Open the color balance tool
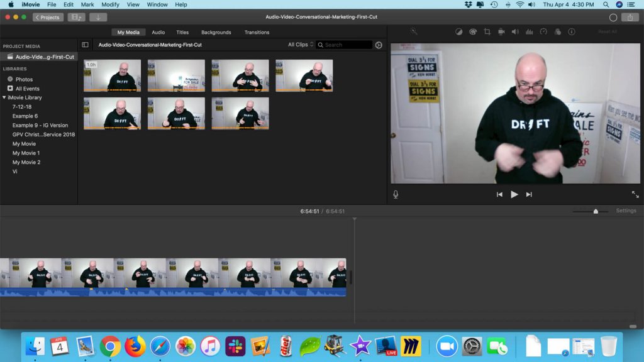This screenshot has width=644, height=362. tap(458, 31)
